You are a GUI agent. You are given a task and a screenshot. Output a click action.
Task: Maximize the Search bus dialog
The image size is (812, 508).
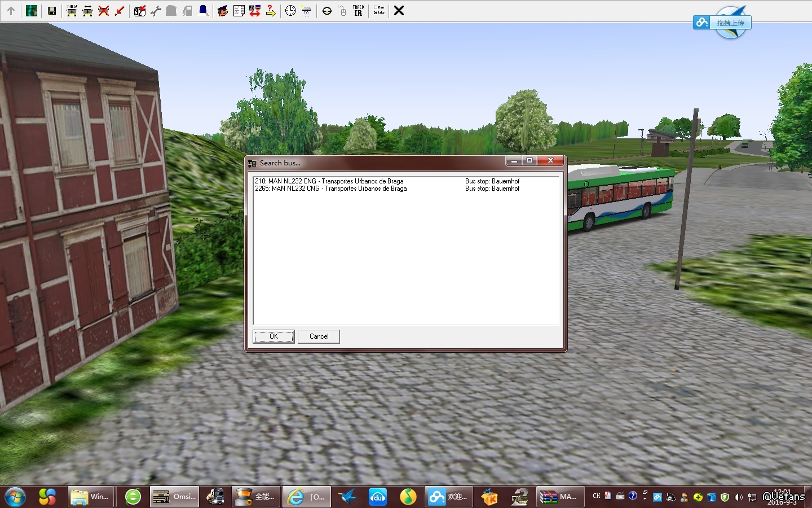pyautogui.click(x=529, y=161)
